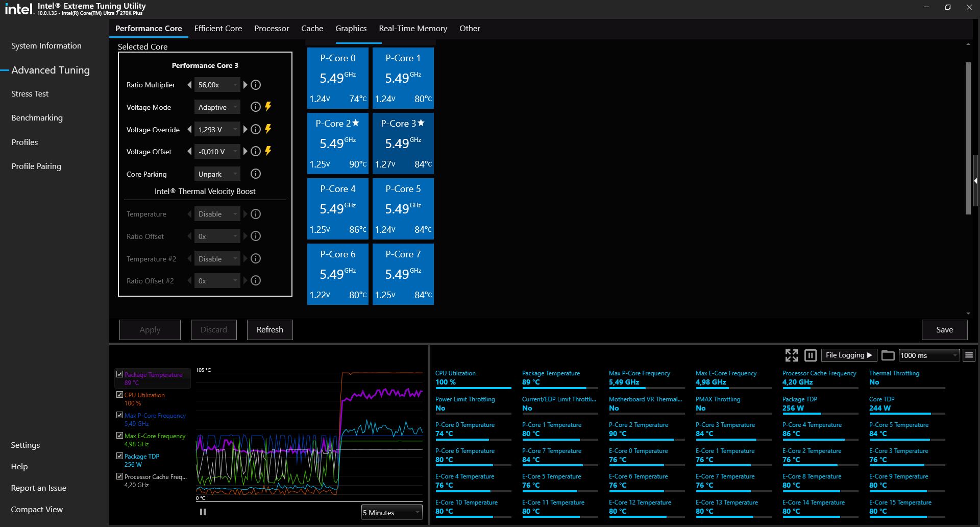The image size is (980, 527).
Task: Open Core Parking Unpark dropdown
Action: [217, 174]
